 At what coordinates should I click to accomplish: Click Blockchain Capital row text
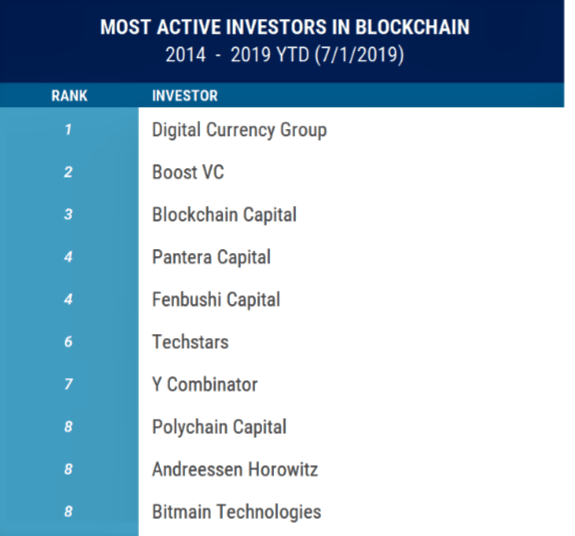click(224, 215)
